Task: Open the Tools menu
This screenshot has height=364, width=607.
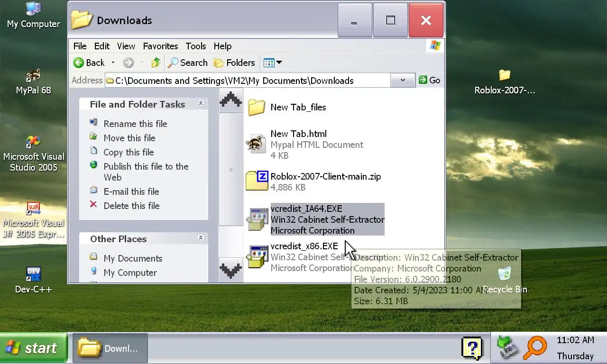Action: click(x=196, y=46)
